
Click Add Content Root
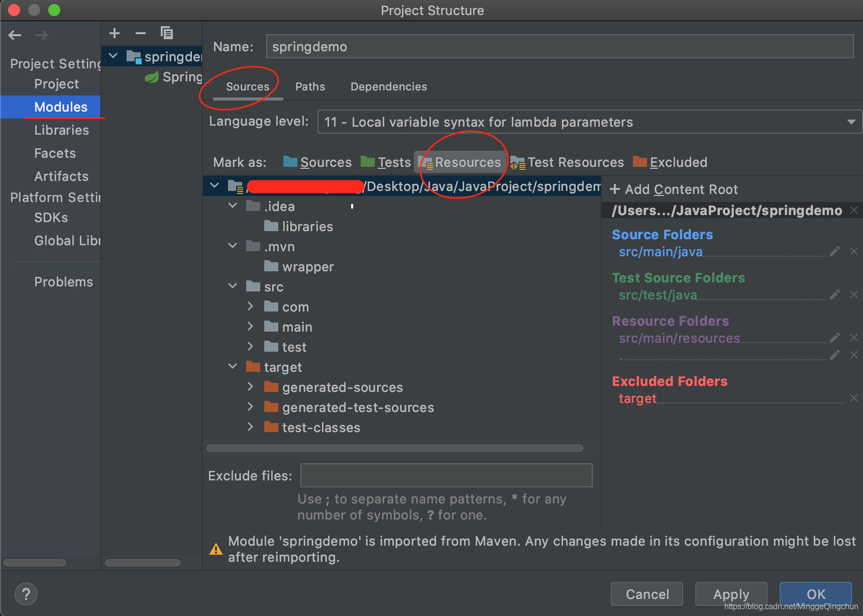(x=674, y=189)
